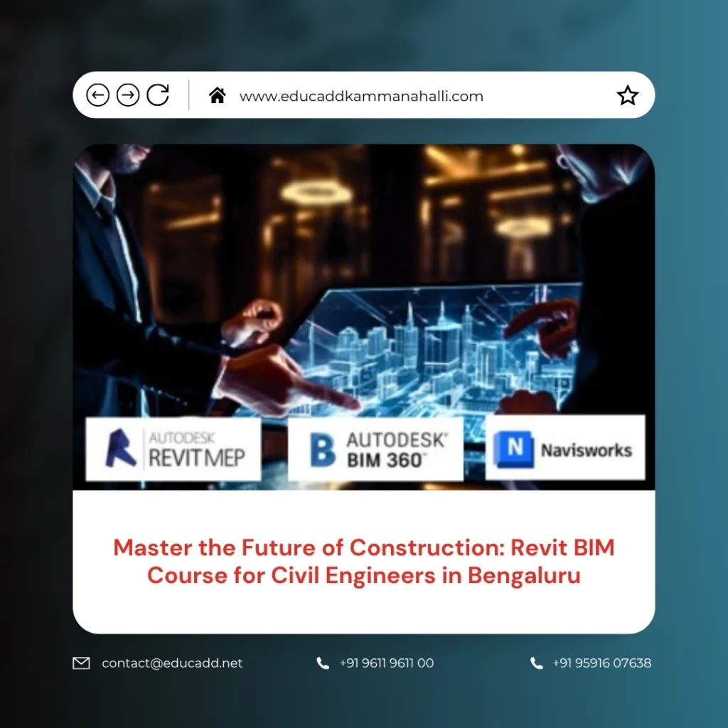Click the Navisworks label text
This screenshot has width=728, height=728.
point(587,448)
